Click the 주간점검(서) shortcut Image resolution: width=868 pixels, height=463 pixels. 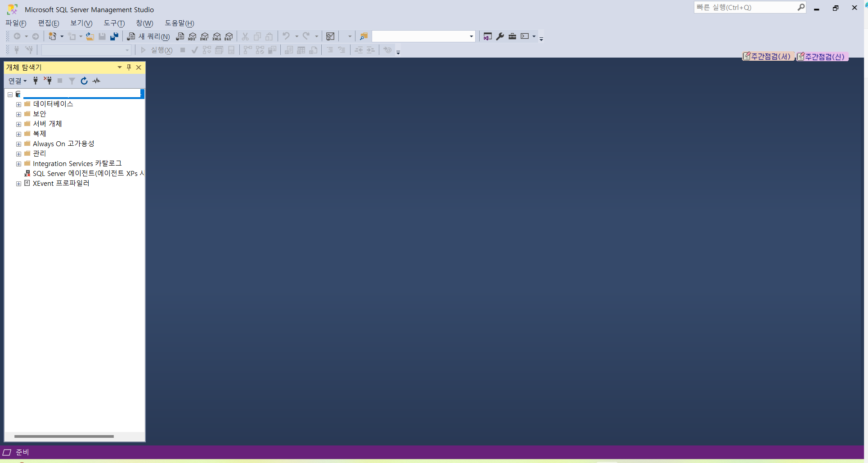pos(768,56)
